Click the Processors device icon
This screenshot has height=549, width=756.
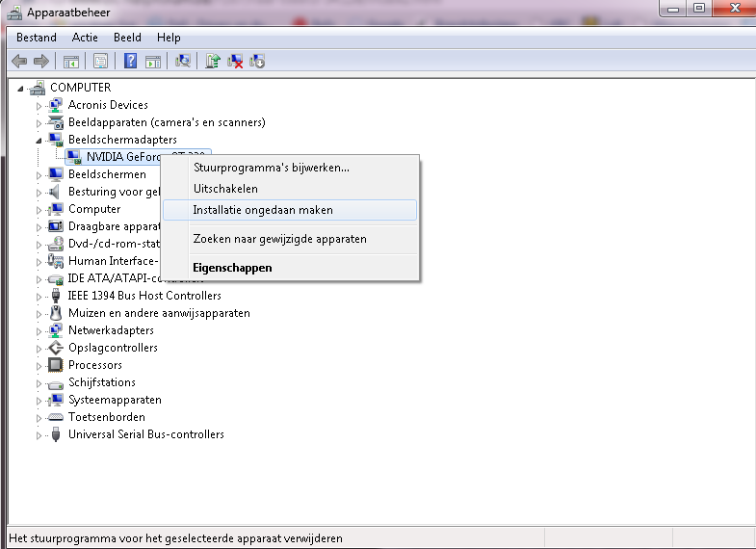point(57,365)
